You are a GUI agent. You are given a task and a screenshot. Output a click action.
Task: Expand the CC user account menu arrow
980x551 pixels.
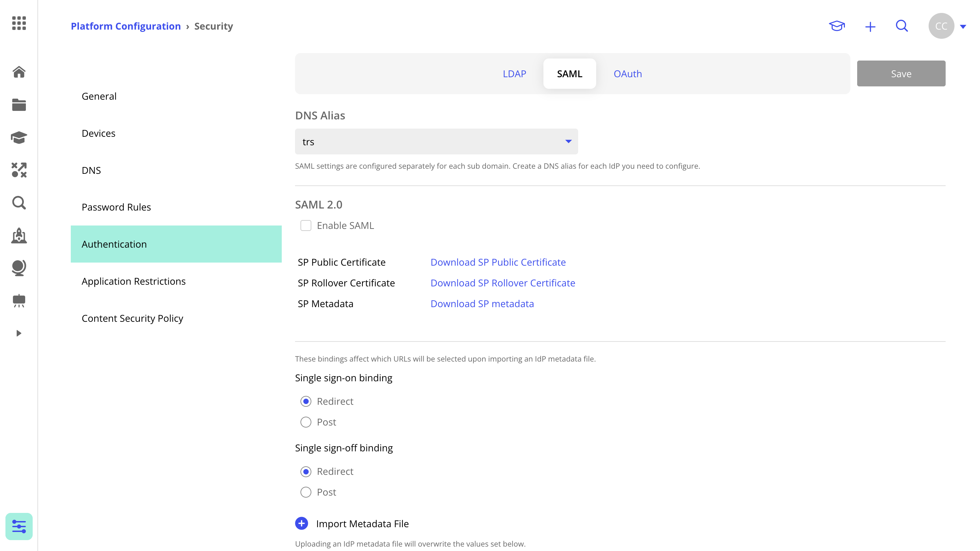[963, 27]
